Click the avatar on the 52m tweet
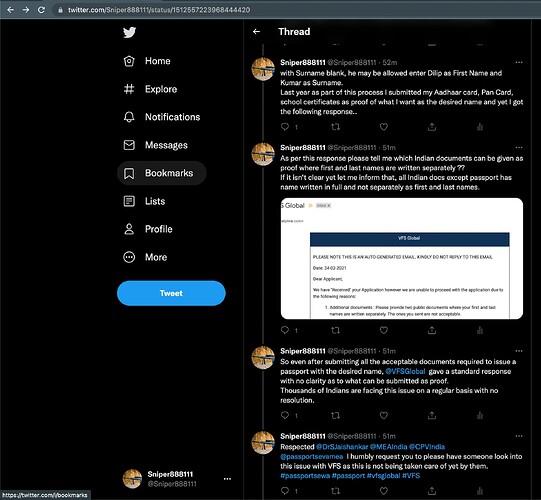 263,69
